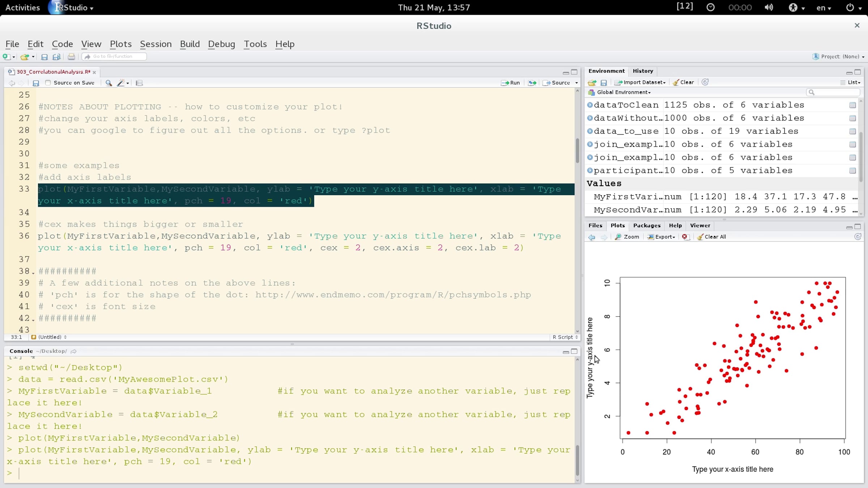The width and height of the screenshot is (868, 488).
Task: Expand the data_to_use data frame entry
Action: click(590, 131)
